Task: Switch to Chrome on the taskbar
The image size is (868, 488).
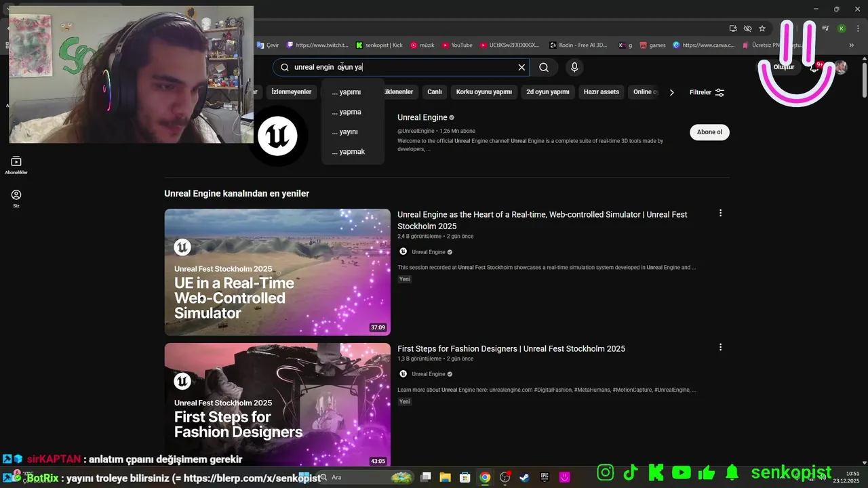Action: (485, 477)
